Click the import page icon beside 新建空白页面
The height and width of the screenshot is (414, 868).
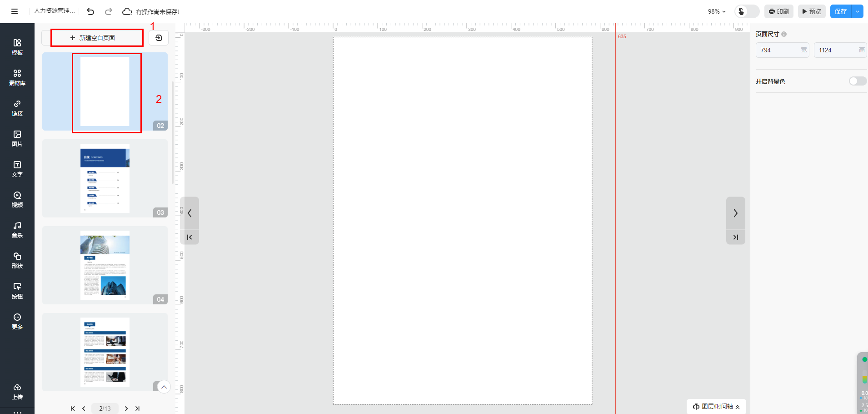159,38
